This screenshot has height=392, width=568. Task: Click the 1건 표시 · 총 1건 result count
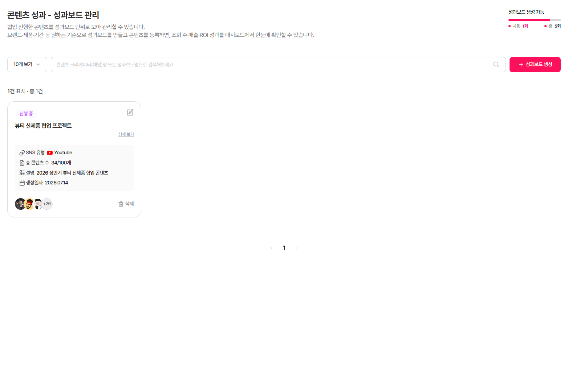tap(25, 91)
